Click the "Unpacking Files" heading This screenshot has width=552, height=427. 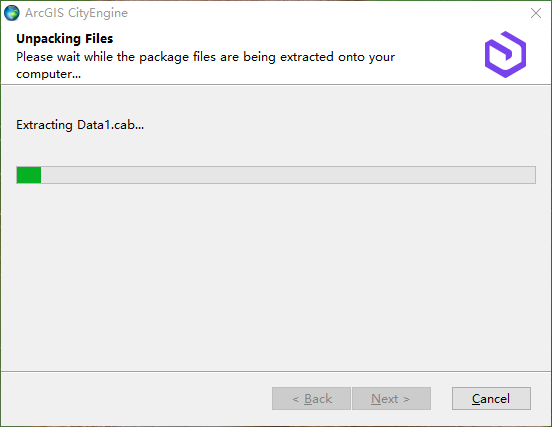pyautogui.click(x=64, y=38)
